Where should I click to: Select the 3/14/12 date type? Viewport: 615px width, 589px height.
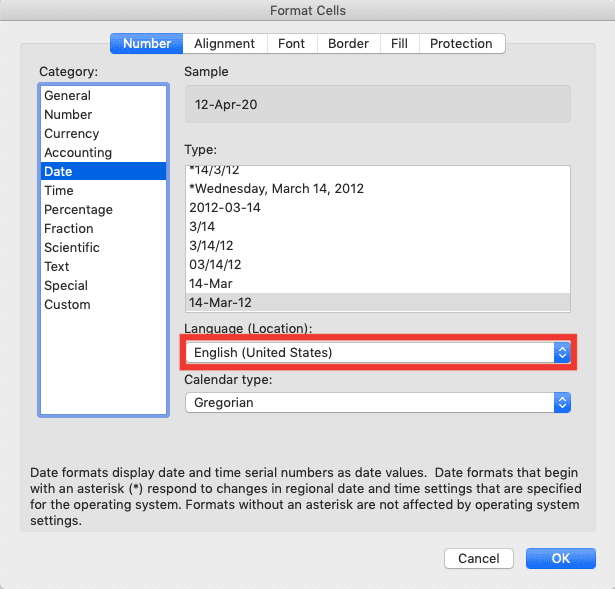(378, 245)
